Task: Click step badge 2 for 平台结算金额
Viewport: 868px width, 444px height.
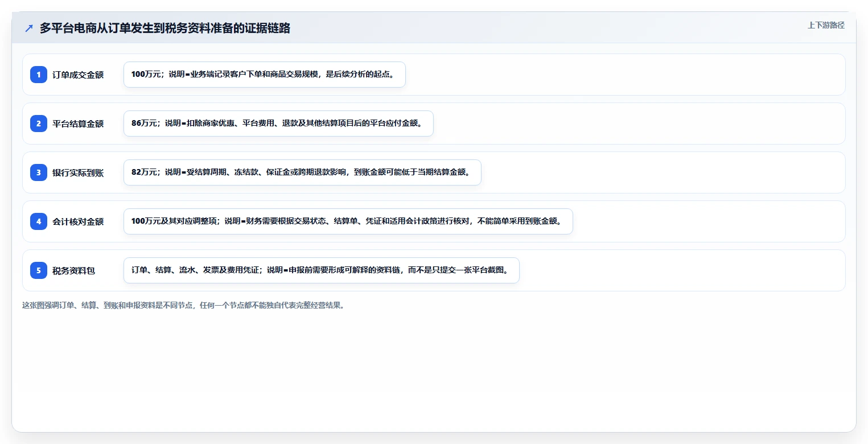Action: coord(39,124)
